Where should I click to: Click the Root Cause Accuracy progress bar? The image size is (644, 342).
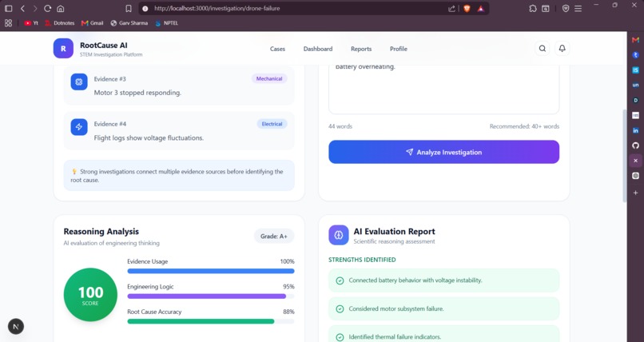[211, 321]
